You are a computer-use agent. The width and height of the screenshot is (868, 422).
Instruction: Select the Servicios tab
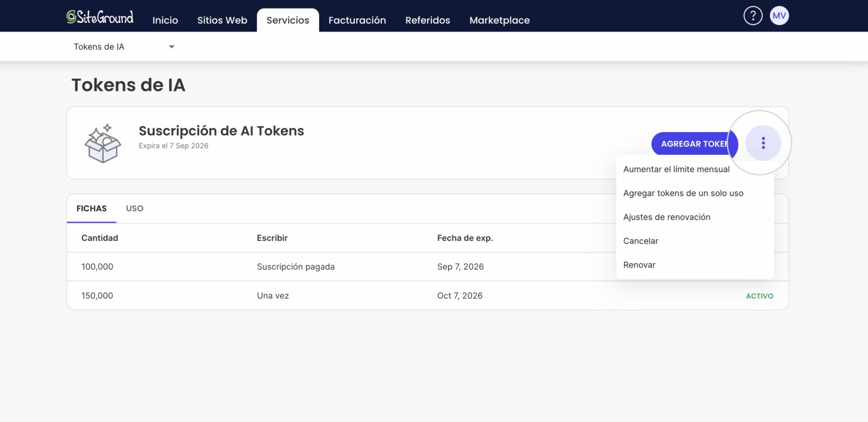click(x=288, y=20)
